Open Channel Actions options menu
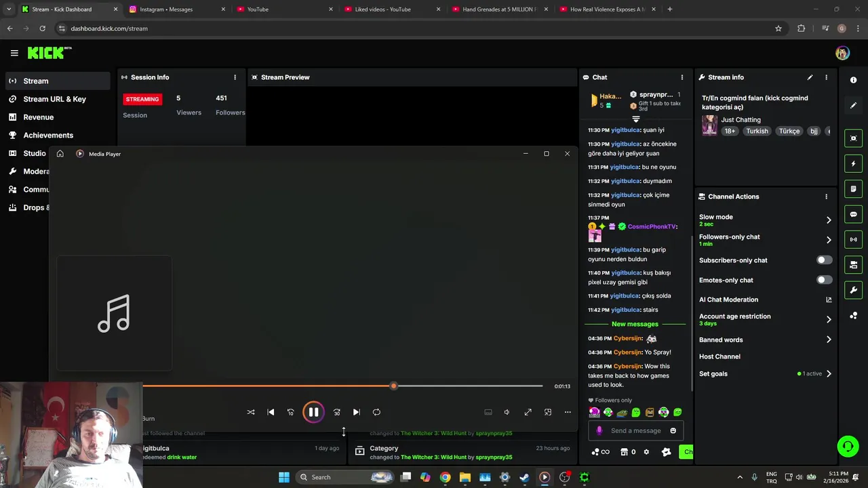 tap(826, 197)
